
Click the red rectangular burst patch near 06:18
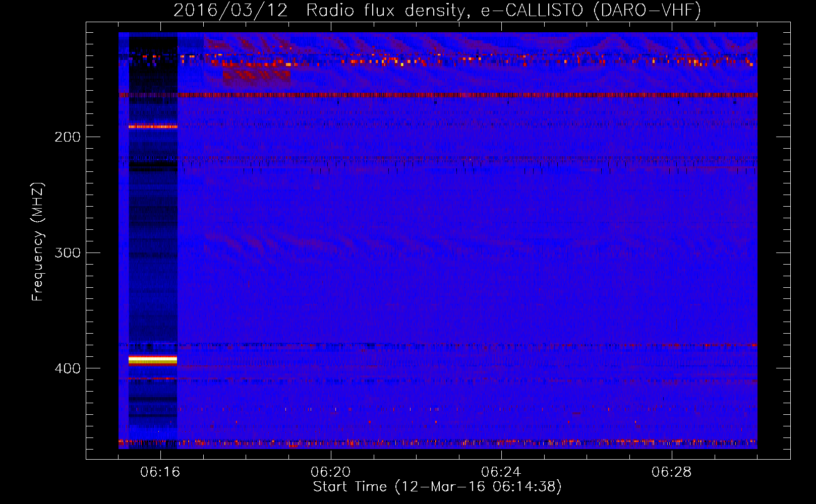(256, 78)
